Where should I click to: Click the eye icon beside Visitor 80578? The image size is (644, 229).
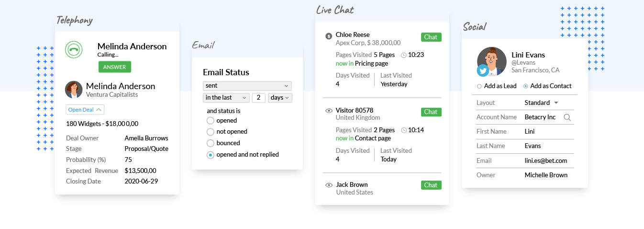point(329,111)
